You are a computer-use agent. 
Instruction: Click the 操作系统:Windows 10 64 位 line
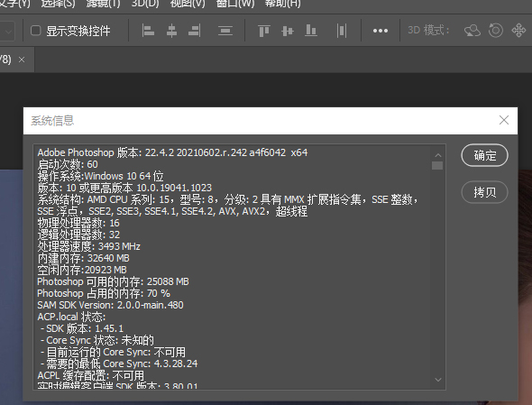point(100,176)
